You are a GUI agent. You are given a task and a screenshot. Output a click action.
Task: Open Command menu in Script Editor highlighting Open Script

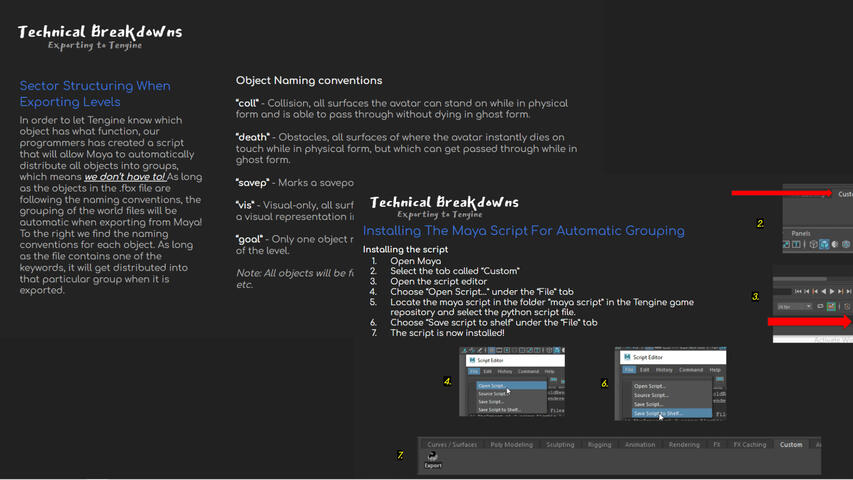pos(528,371)
